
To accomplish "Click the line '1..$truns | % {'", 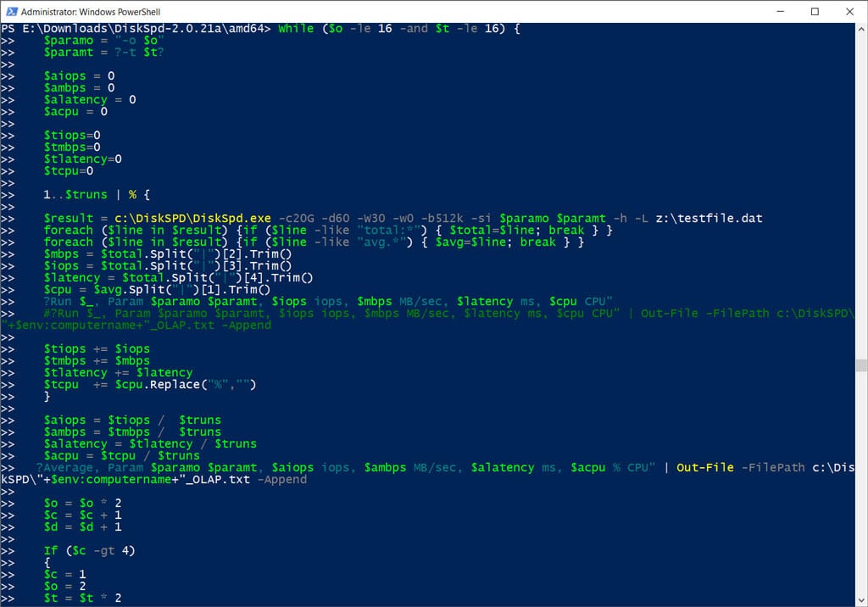I will pos(97,195).
